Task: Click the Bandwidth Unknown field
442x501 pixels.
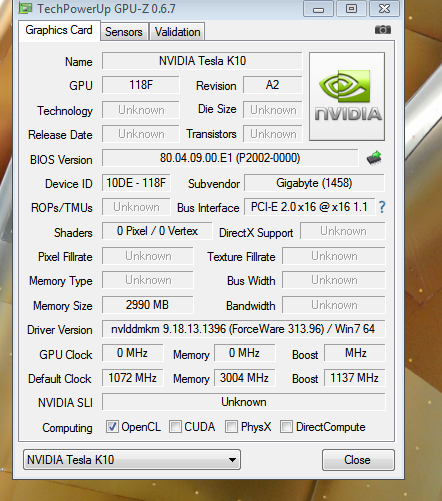Action: [334, 305]
